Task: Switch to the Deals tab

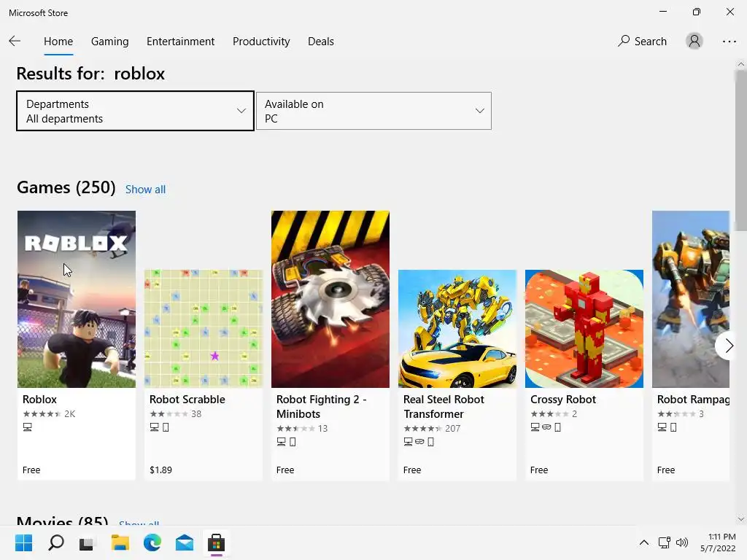Action: point(321,42)
